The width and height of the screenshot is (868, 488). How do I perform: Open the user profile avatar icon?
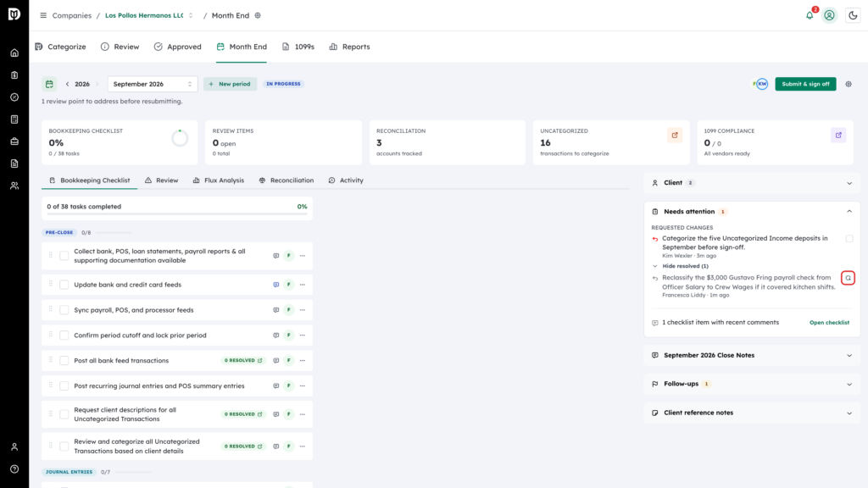click(829, 15)
